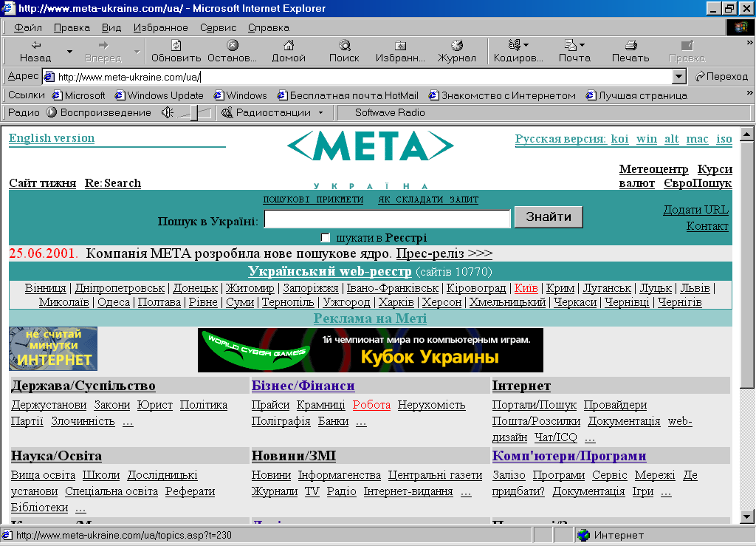Click the Почта mail icon
Image resolution: width=756 pixels, height=546 pixels.
click(571, 45)
